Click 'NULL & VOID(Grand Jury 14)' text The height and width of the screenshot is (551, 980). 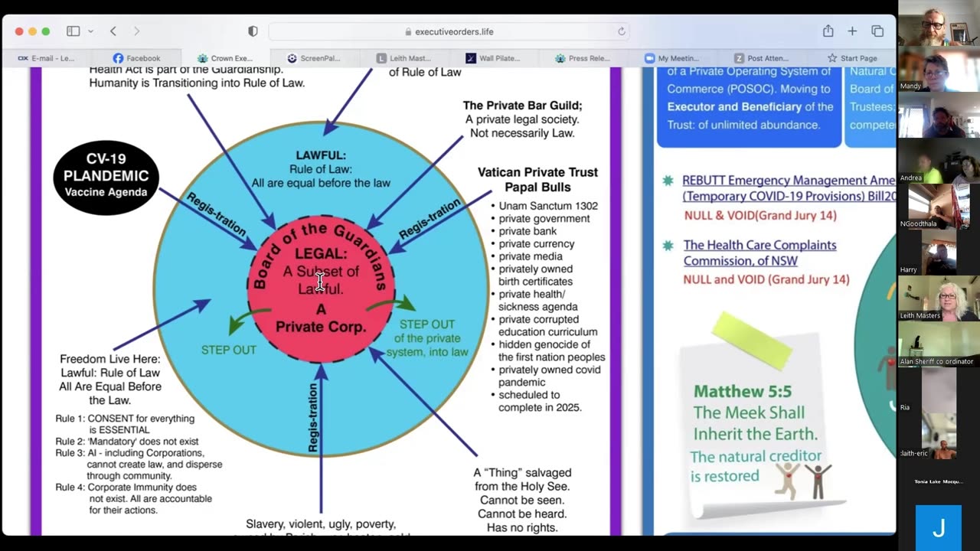(760, 216)
